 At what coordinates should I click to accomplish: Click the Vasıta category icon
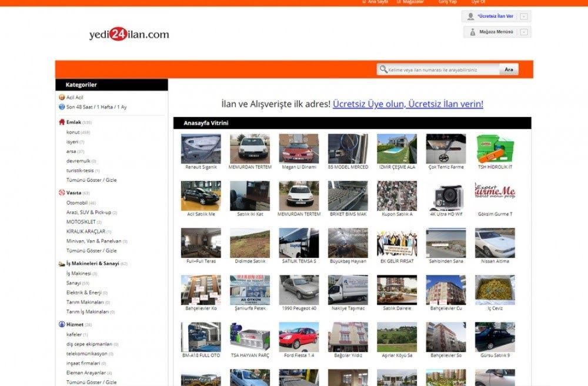pos(62,192)
